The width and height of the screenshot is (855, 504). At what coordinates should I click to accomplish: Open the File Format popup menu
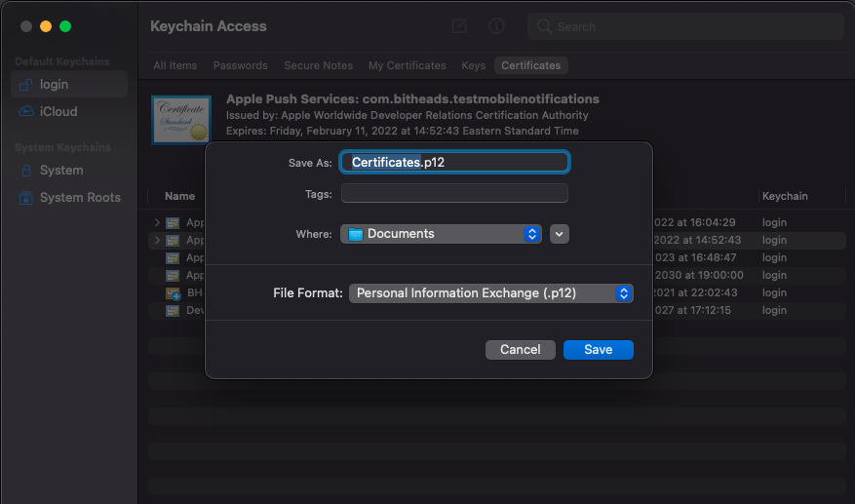[x=490, y=293]
